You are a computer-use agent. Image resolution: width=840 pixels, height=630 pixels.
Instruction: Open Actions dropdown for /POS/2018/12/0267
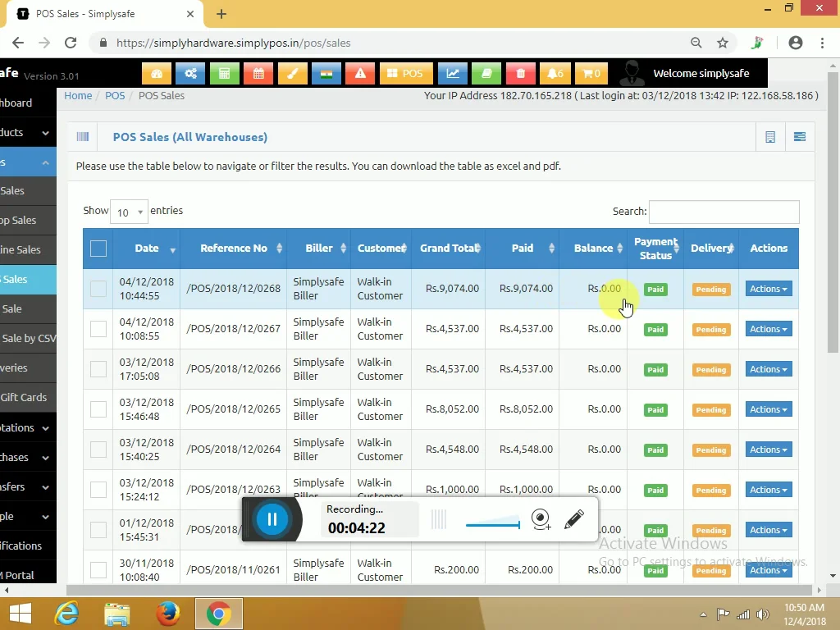click(769, 329)
